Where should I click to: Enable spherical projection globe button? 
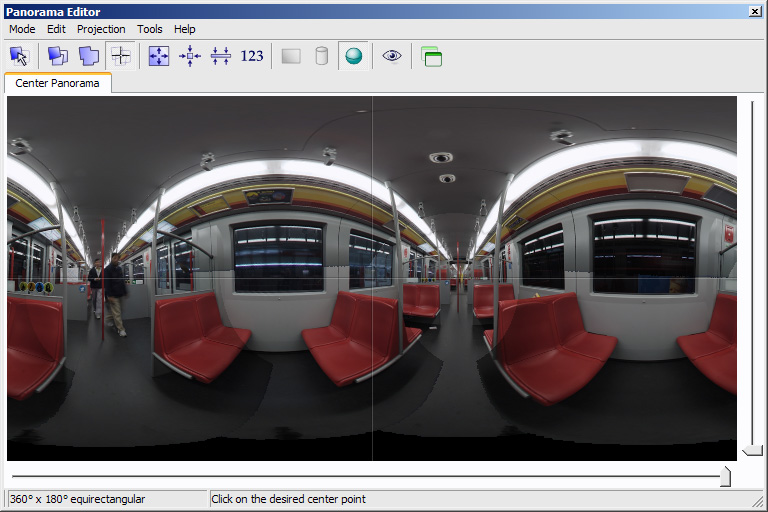tap(353, 56)
